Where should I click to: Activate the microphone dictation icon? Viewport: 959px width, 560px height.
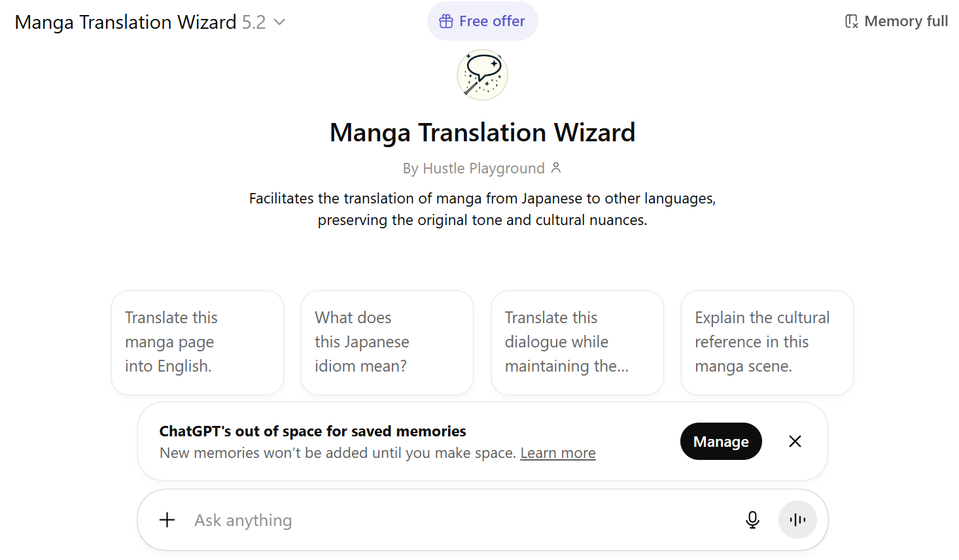[752, 519]
